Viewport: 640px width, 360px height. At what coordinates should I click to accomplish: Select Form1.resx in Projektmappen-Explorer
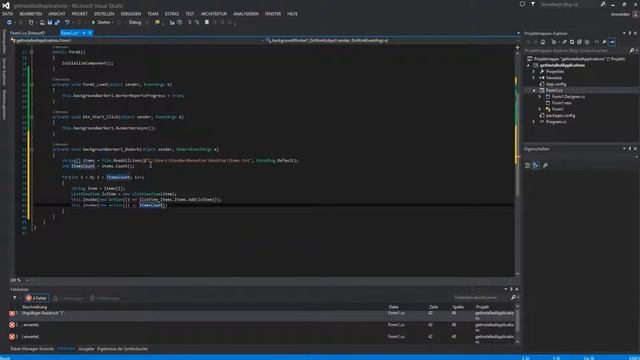[x=562, y=103]
